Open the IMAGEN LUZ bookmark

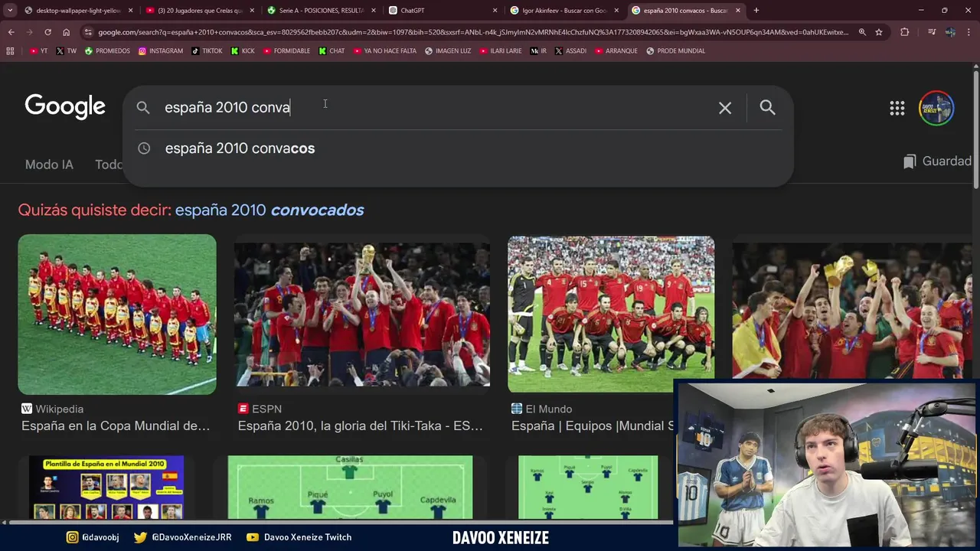click(x=448, y=51)
